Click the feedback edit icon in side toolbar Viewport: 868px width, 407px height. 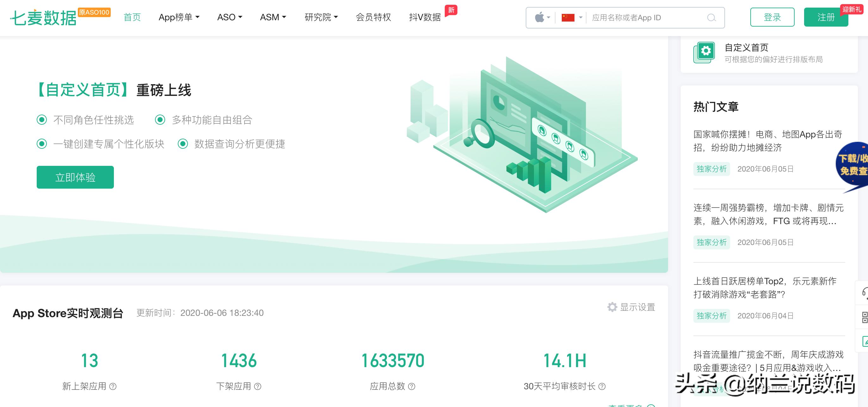[x=865, y=341]
